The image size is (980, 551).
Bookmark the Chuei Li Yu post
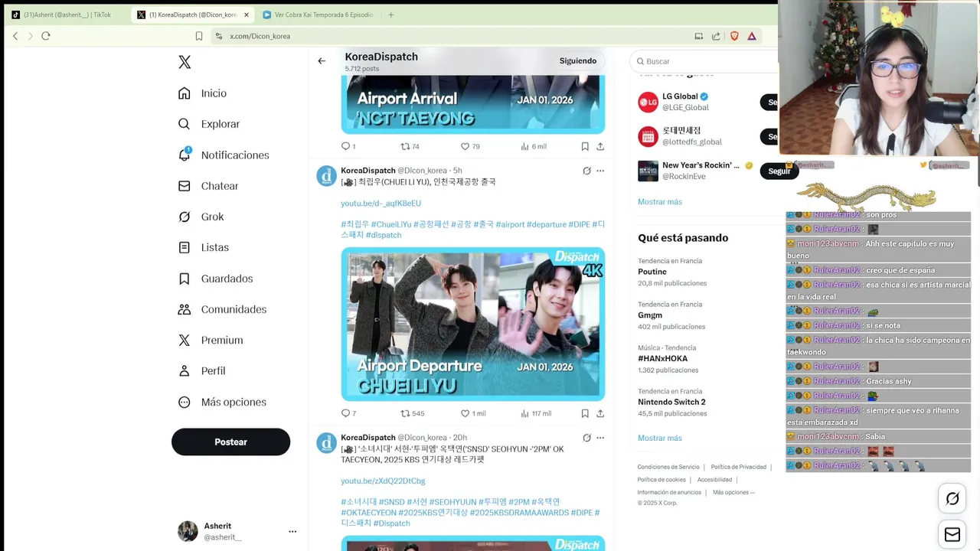pos(585,413)
